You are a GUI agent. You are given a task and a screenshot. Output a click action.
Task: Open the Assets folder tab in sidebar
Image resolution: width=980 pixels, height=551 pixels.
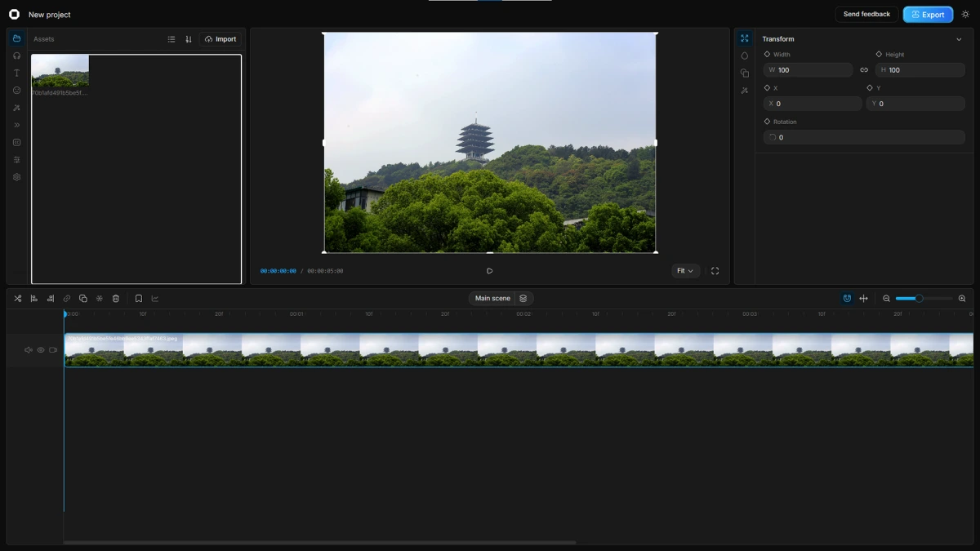16,38
